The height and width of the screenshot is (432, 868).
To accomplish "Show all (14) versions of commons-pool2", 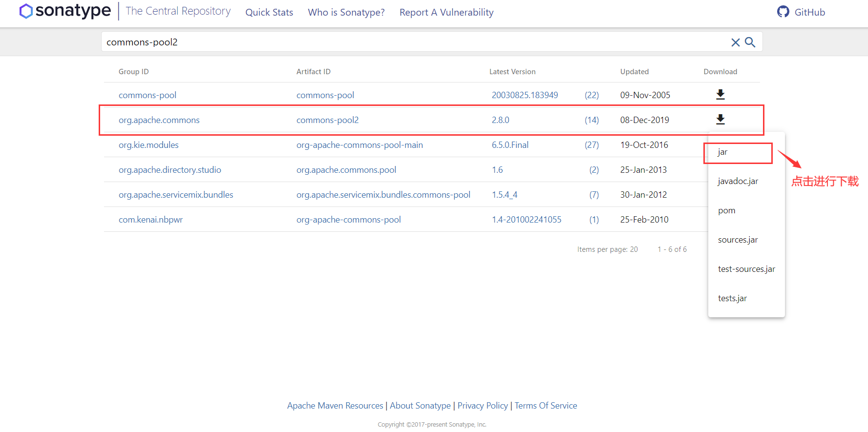I will point(592,120).
